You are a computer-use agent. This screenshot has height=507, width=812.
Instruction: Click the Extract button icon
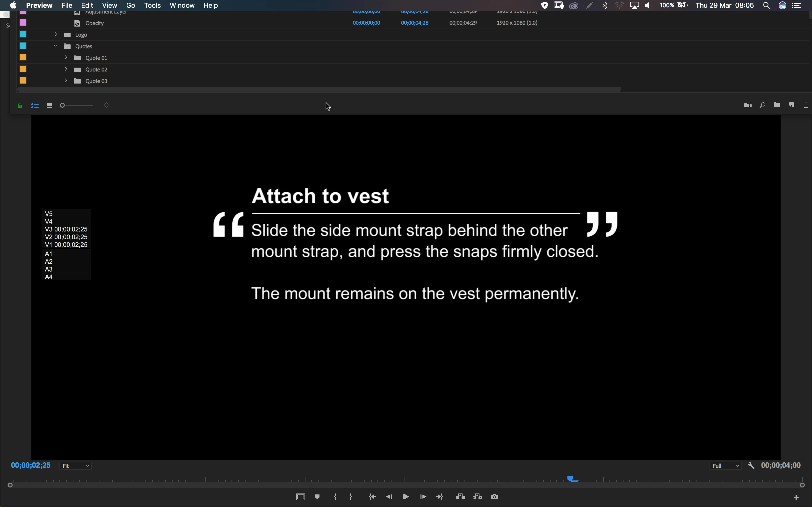click(477, 497)
